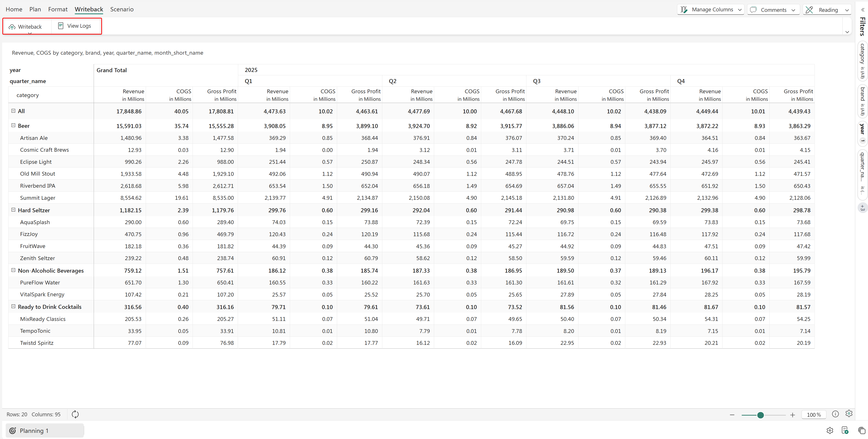
Task: Click the zoom slider handle
Action: pos(760,415)
